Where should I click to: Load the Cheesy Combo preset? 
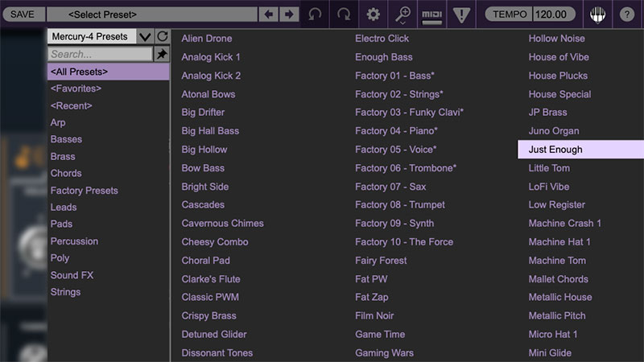tap(215, 242)
